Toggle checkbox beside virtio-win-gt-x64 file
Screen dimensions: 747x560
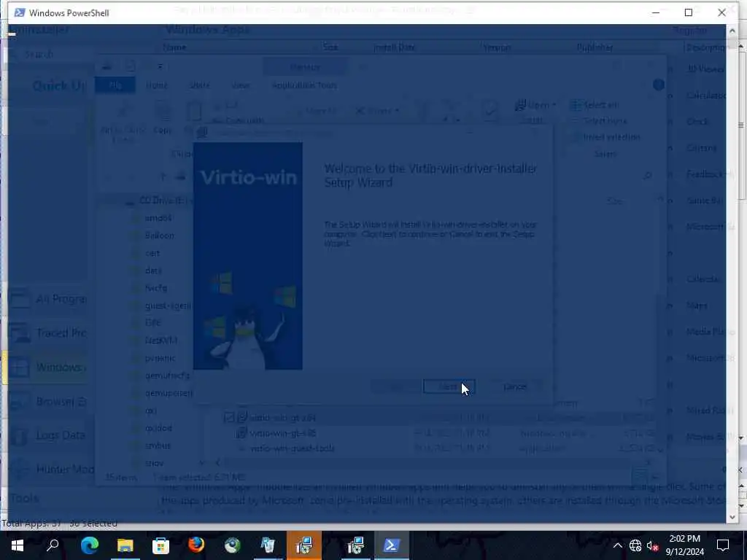[x=229, y=418]
